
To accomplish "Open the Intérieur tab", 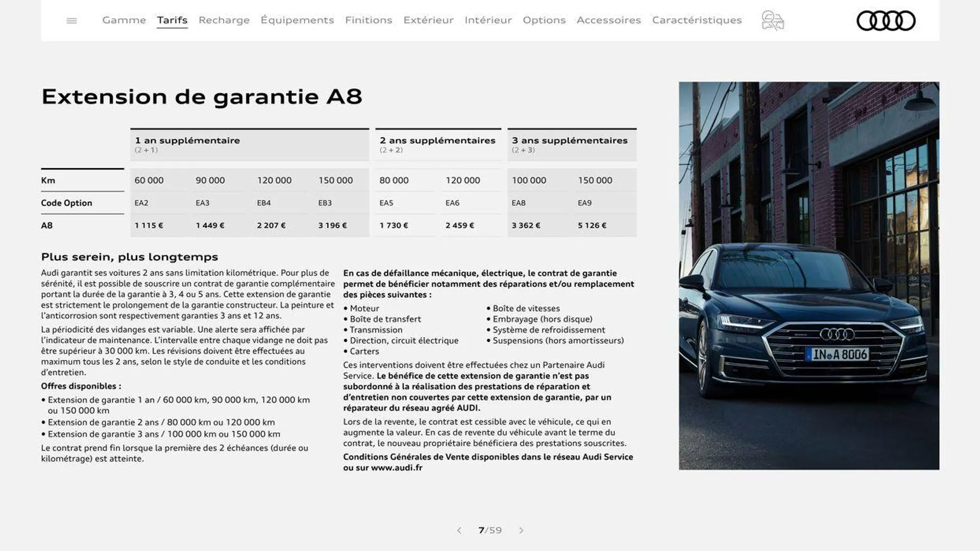I will click(488, 20).
